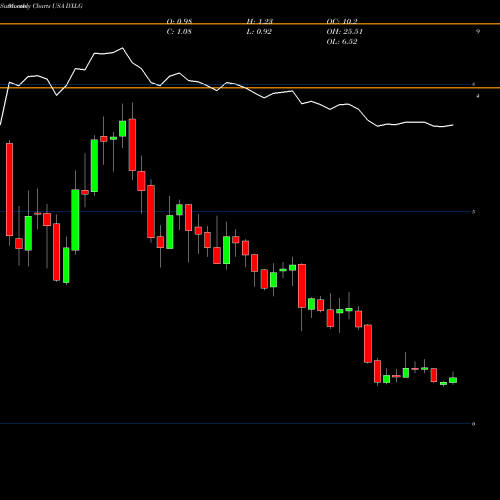Image resolution: width=500 pixels, height=500 pixels.
Task: Click the 'OL: 6.52' value
Action: (x=342, y=42)
